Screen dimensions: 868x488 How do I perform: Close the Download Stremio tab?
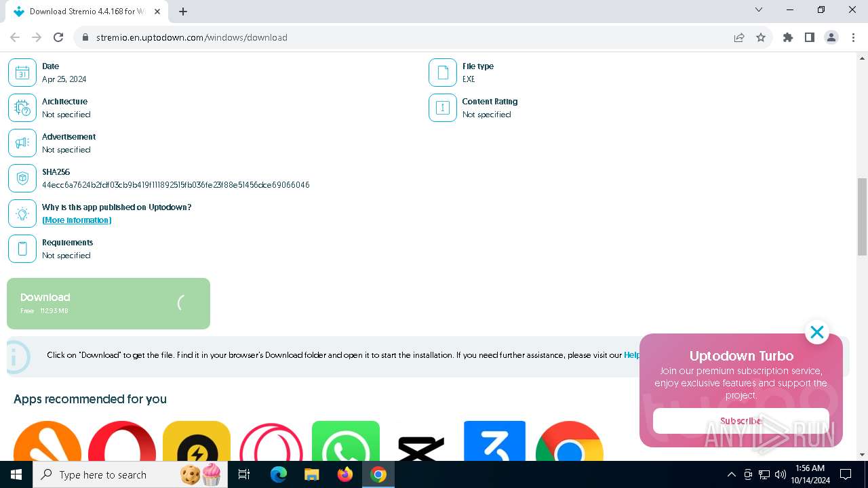[x=157, y=12]
